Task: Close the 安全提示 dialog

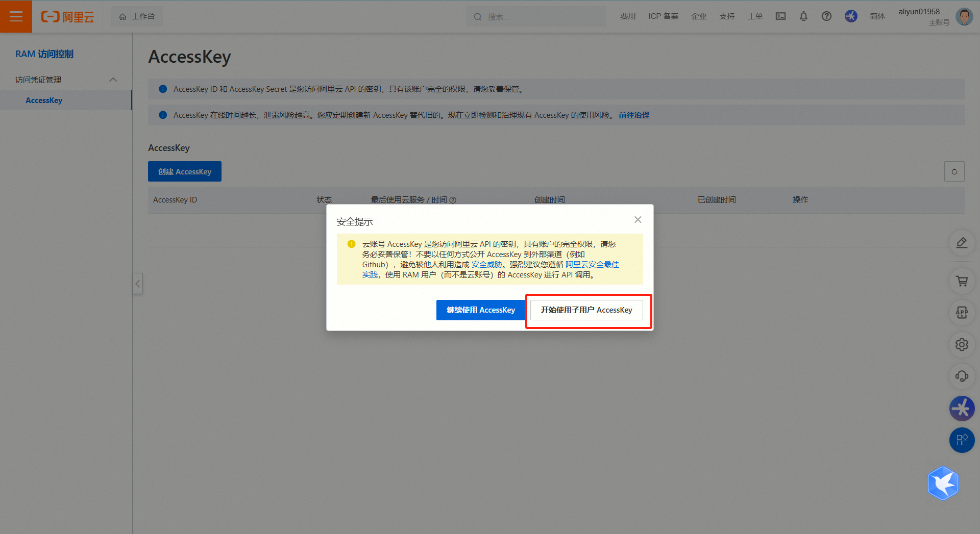Action: [x=638, y=220]
